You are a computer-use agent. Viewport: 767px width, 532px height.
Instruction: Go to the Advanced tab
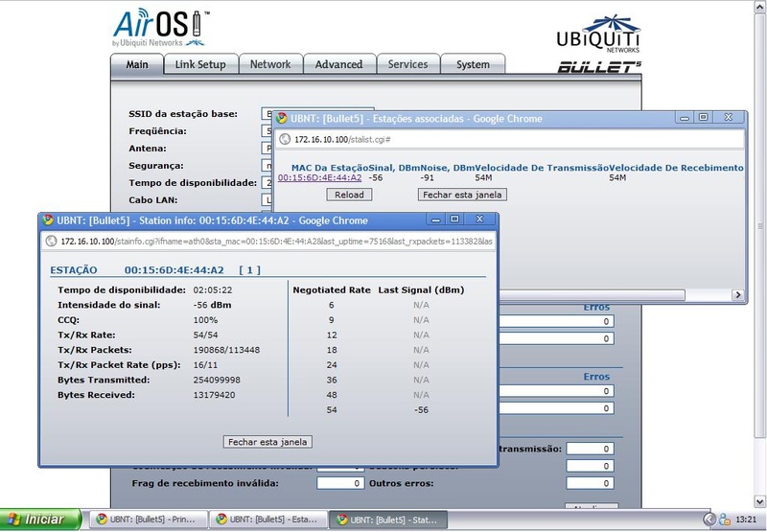(x=338, y=64)
